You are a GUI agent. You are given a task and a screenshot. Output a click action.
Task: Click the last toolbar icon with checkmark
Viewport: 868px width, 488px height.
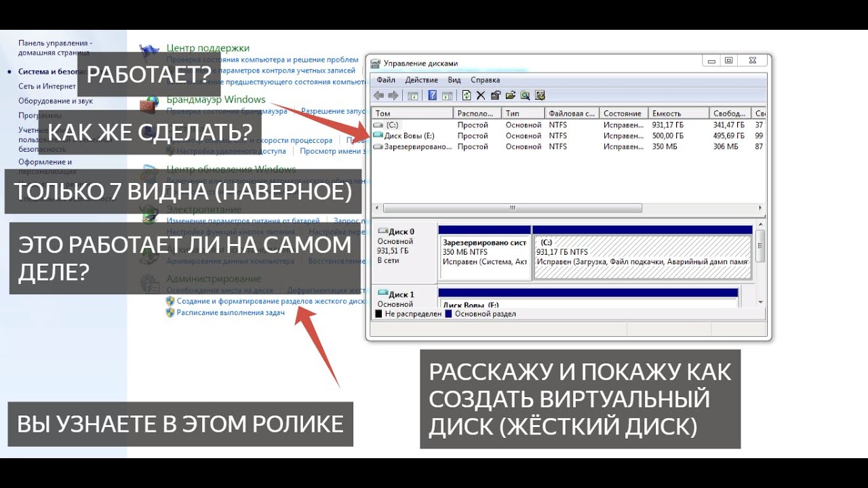(540, 96)
